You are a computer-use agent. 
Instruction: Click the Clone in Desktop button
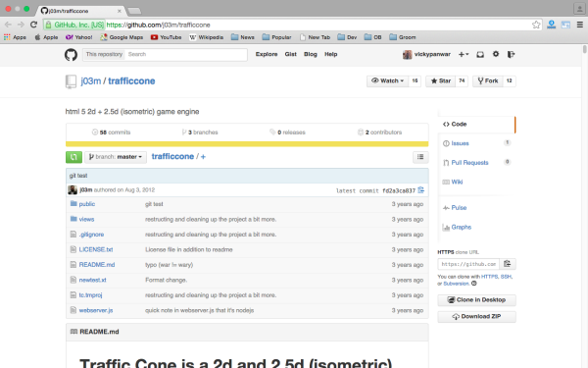(x=476, y=300)
